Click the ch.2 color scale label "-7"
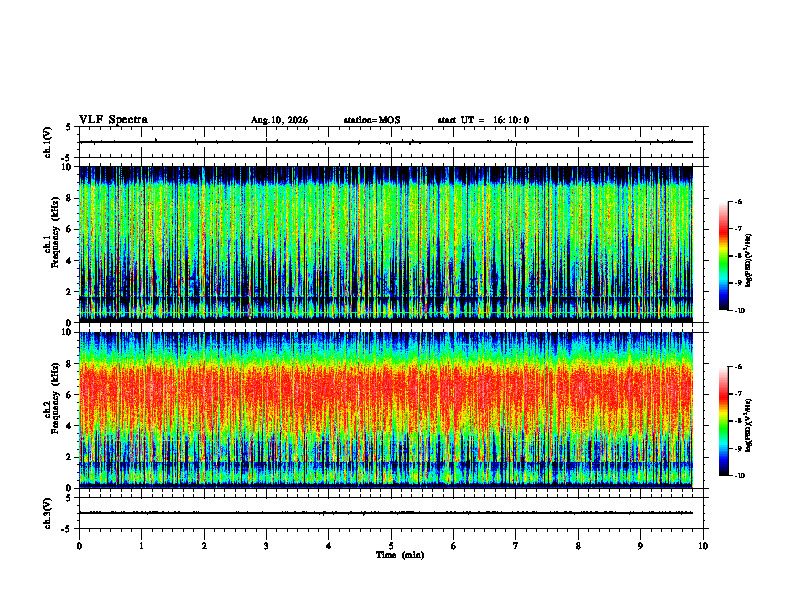 click(x=738, y=394)
